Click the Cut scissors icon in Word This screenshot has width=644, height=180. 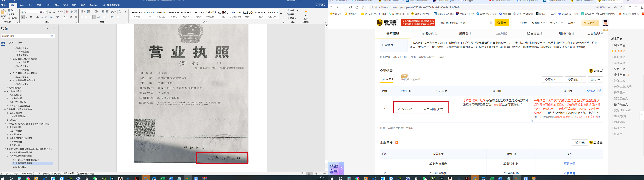click(x=9, y=10)
